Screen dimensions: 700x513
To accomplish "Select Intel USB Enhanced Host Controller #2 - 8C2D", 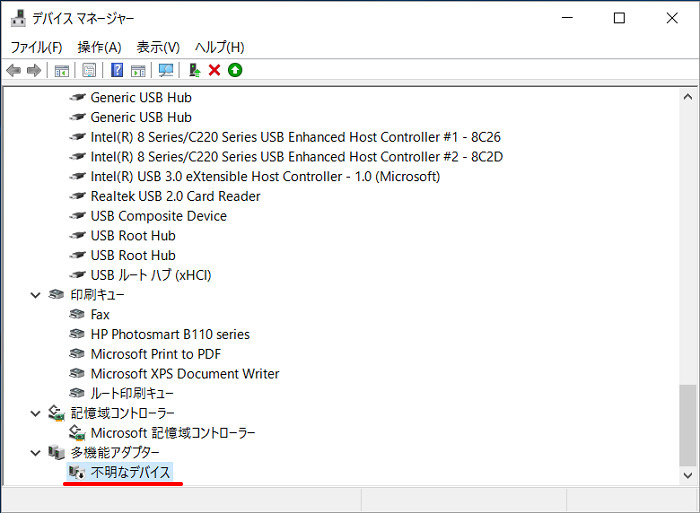I will [297, 157].
